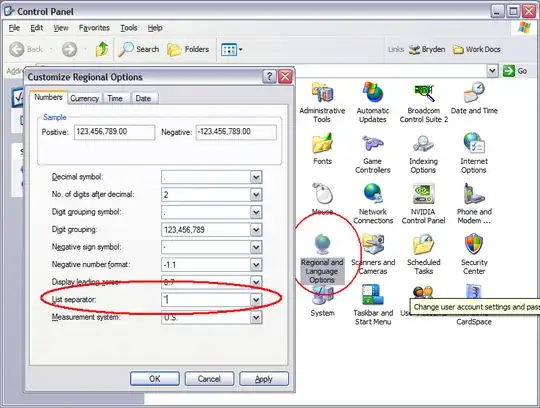Open the System icon
Image resolution: width=540 pixels, height=408 pixels.
[322, 296]
